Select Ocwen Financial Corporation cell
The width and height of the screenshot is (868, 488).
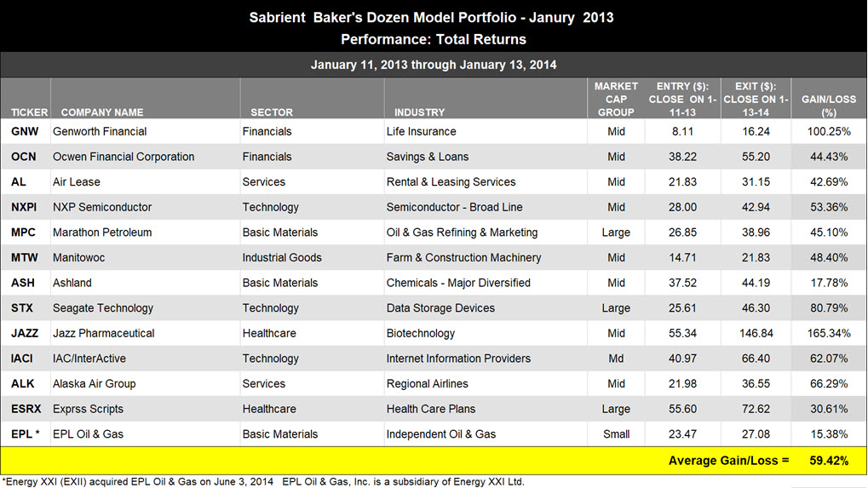[124, 158]
